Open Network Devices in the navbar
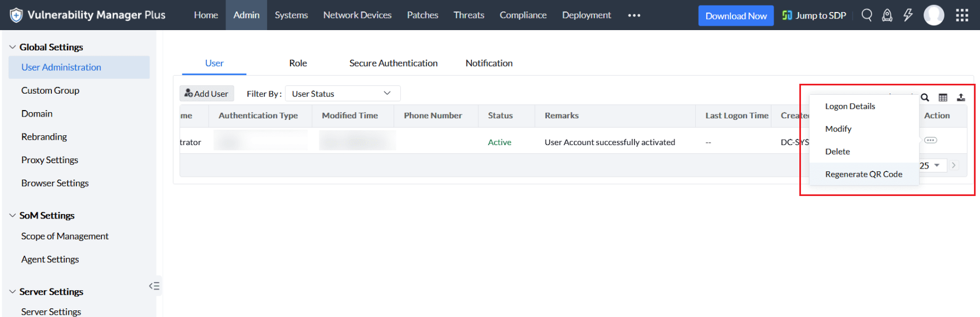 (358, 15)
